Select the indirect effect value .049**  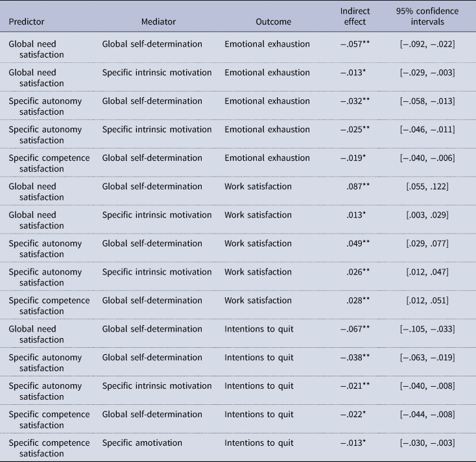(x=357, y=243)
